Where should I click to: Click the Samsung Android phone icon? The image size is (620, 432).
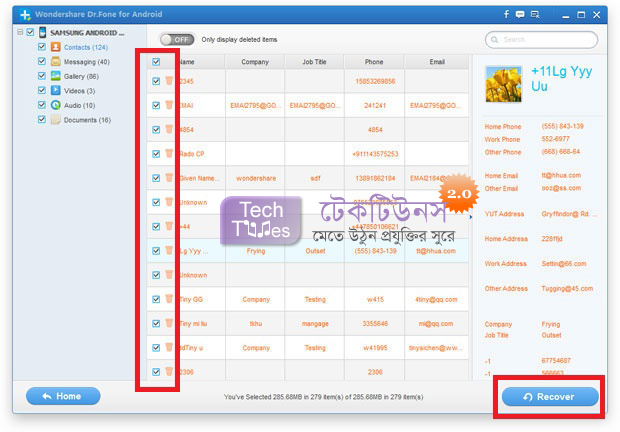click(x=42, y=32)
